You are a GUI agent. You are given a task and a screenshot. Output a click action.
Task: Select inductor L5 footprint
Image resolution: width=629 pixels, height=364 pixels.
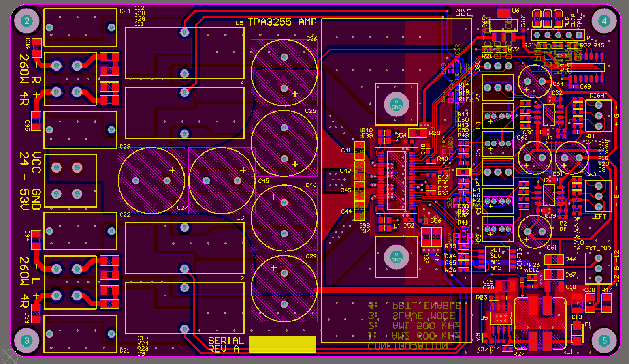tap(185, 53)
